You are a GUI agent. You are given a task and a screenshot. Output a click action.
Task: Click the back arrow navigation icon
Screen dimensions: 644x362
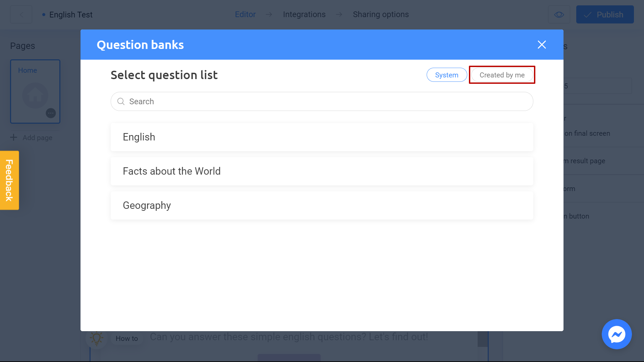(x=21, y=15)
